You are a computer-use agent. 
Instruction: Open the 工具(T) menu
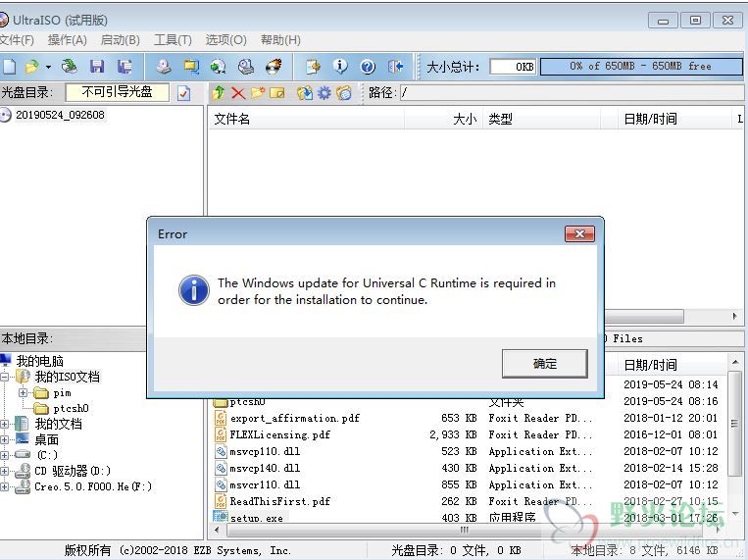(173, 40)
